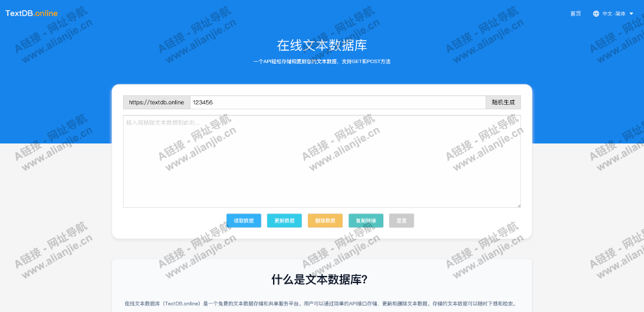Screen dimensions: 644x312
Task: Focus the text data textarea
Action: click(x=322, y=161)
